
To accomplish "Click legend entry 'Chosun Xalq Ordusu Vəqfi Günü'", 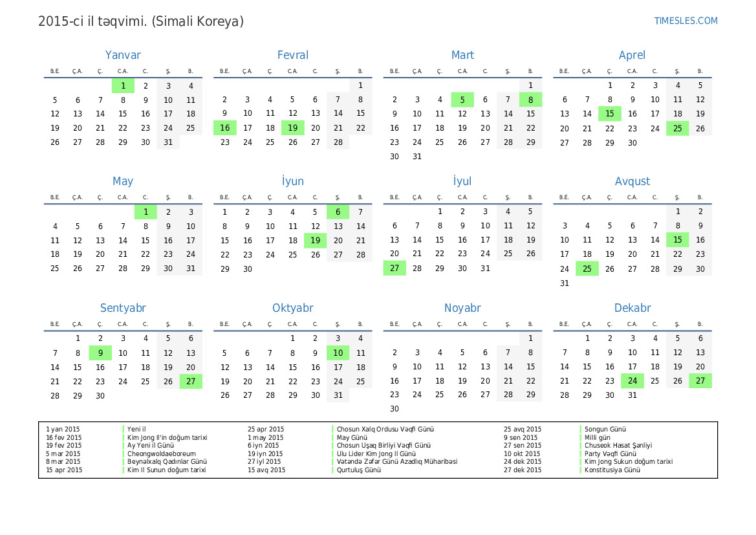I will (x=385, y=430).
